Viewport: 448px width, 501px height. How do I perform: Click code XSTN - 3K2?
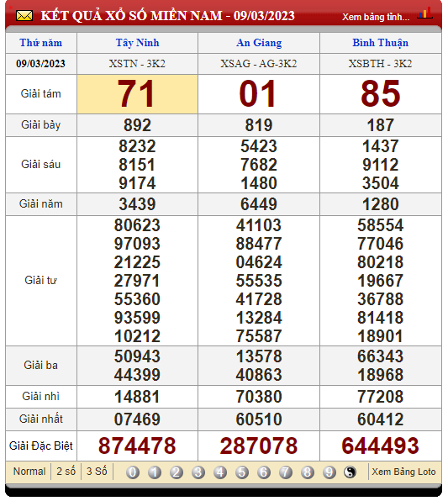137,64
